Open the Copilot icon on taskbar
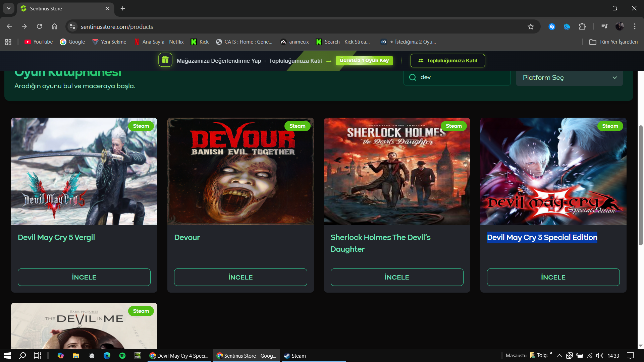 [x=61, y=356]
